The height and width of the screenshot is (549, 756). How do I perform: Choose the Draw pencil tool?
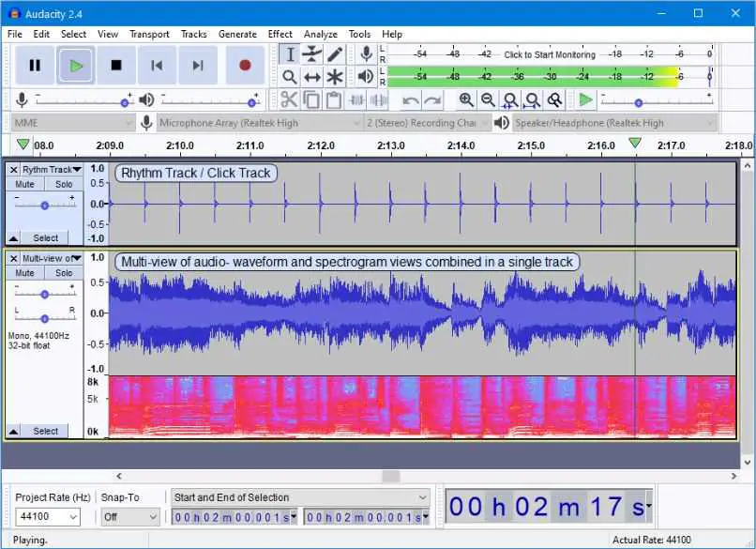click(x=335, y=54)
